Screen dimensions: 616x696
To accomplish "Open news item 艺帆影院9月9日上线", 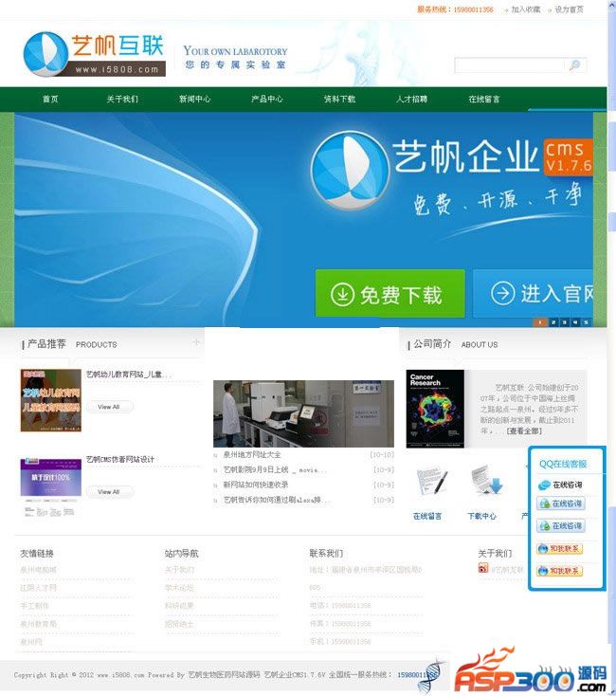I will tap(275, 469).
